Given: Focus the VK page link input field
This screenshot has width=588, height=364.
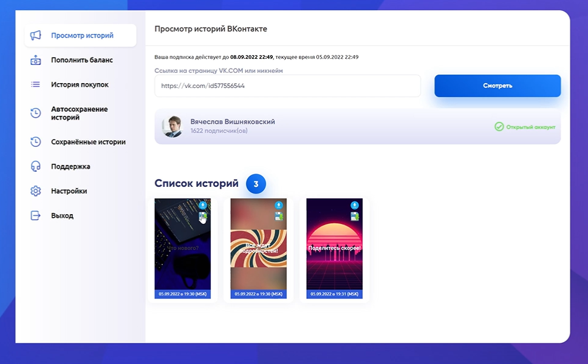Looking at the screenshot, I should pos(287,86).
